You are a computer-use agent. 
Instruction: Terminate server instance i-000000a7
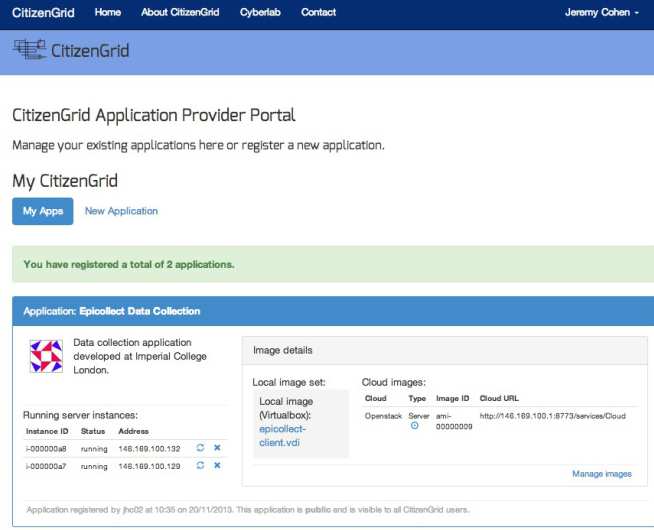[x=217, y=465]
